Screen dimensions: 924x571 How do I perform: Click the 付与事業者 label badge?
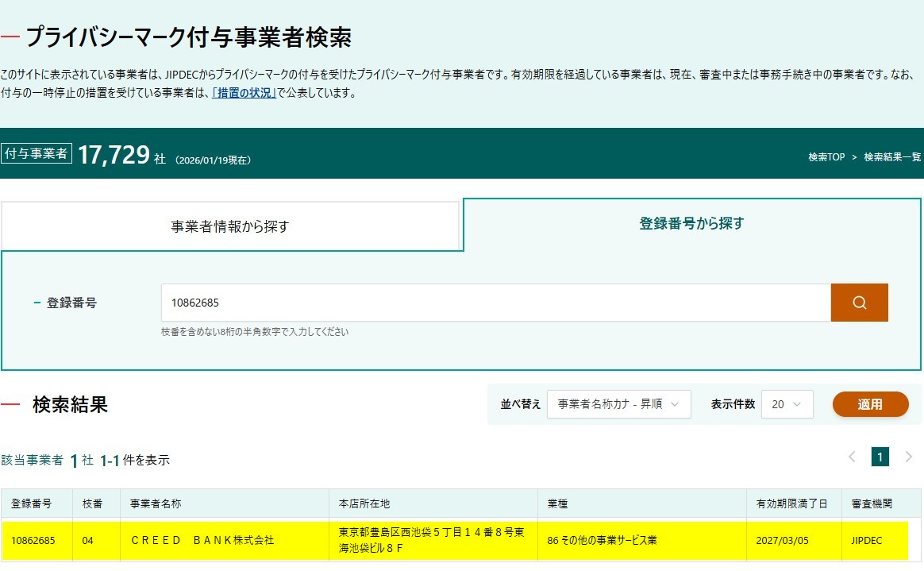pyautogui.click(x=36, y=153)
